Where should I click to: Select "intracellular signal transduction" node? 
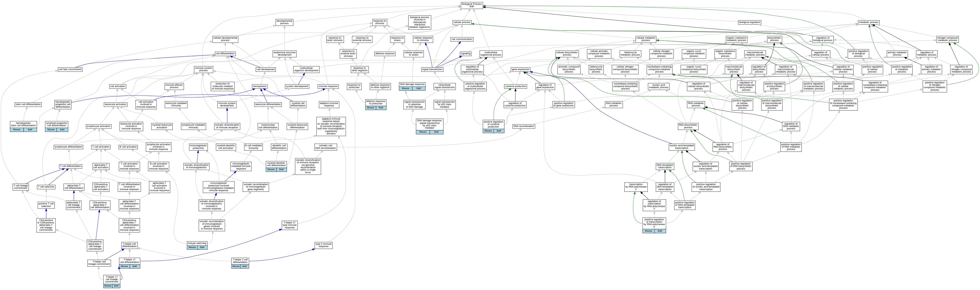click(444, 86)
